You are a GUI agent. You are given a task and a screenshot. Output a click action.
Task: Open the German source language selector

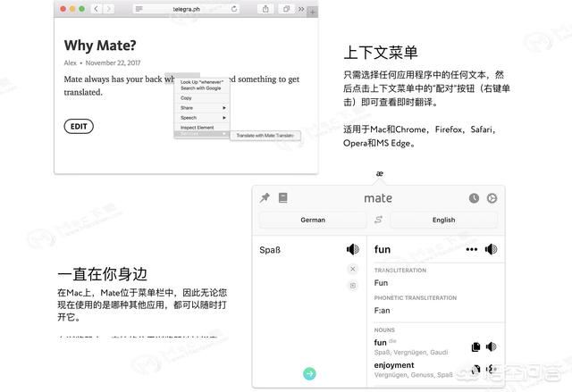[313, 220]
